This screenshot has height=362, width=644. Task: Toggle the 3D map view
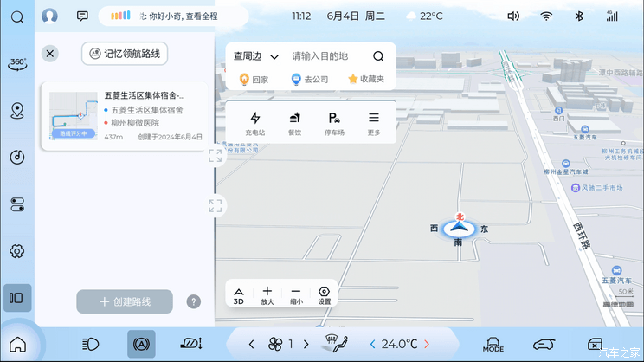tap(239, 296)
